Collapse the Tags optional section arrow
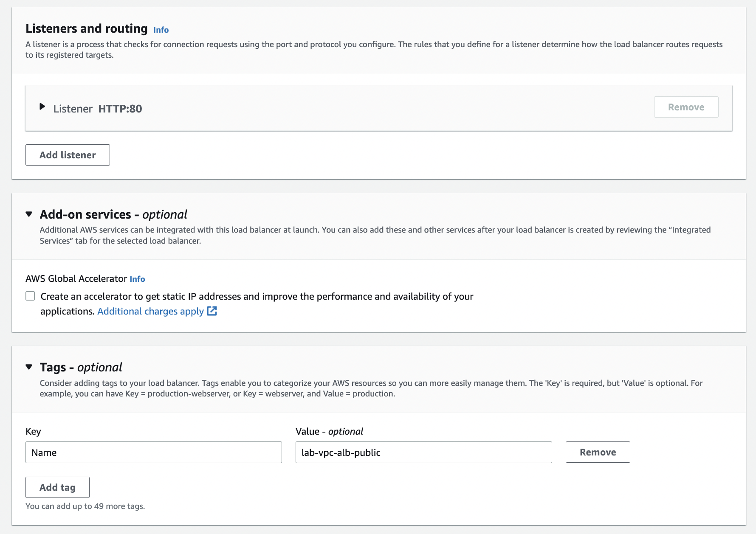Image resolution: width=756 pixels, height=534 pixels. tap(29, 367)
